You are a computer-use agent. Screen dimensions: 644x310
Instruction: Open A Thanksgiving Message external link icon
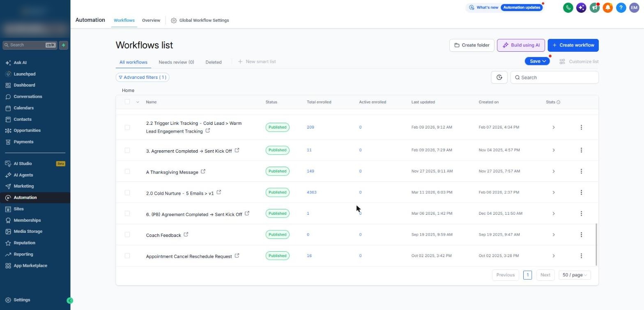click(x=203, y=171)
